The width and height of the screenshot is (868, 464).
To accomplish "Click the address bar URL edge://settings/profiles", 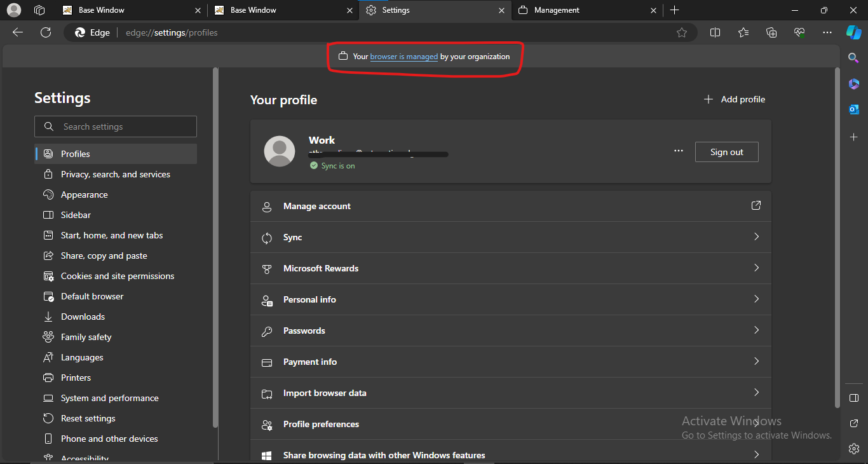I will point(172,32).
